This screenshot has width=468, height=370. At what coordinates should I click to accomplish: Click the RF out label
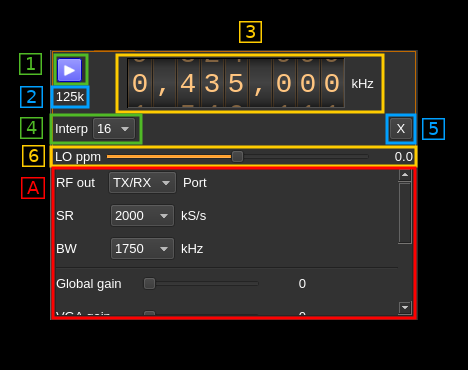coord(75,183)
